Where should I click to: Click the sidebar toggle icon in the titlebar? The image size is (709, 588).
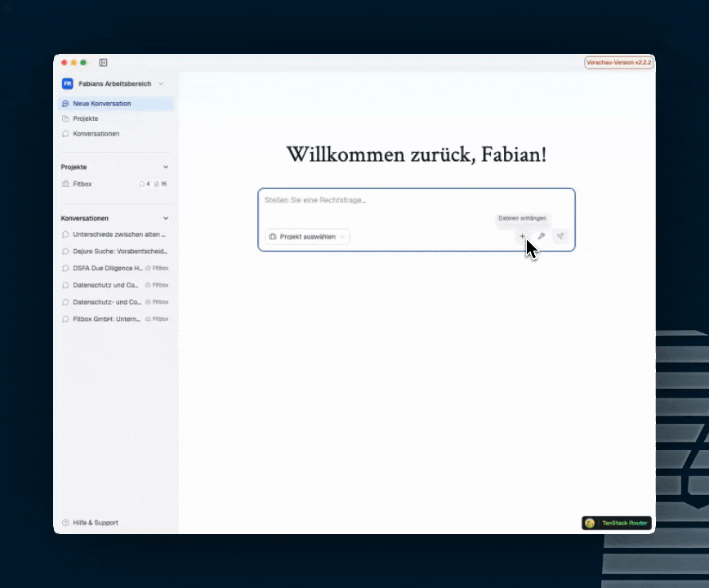[103, 62]
